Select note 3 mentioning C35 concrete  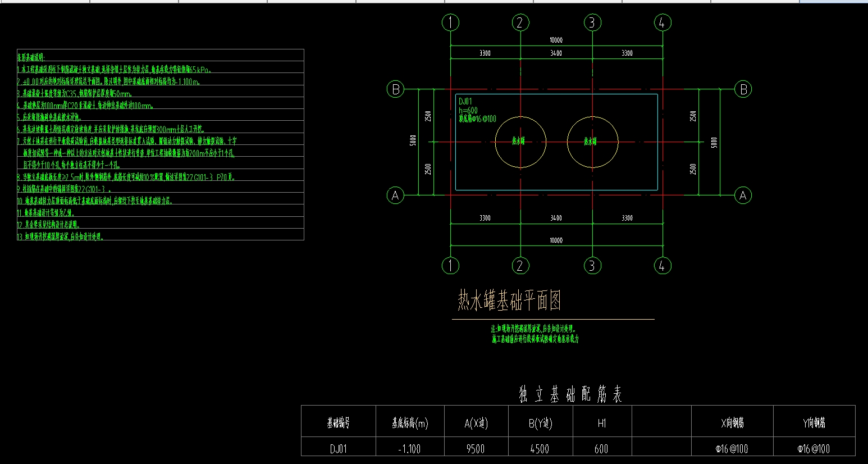(75, 94)
